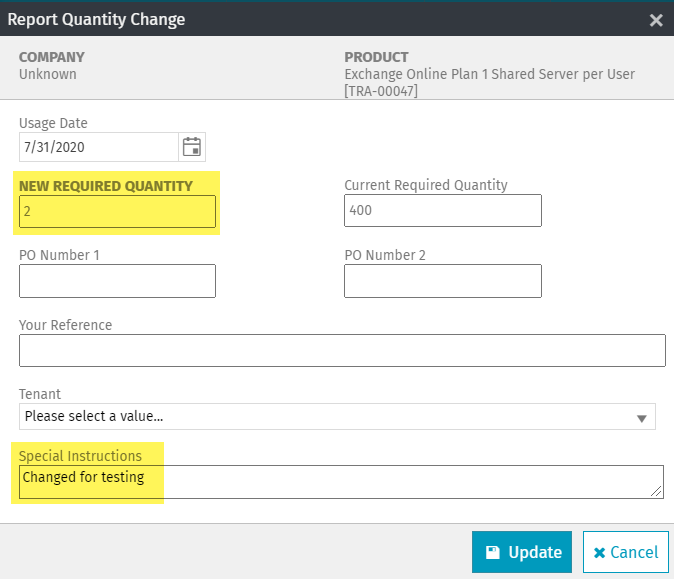
Task: Focus the PO Number 2 input
Action: click(x=442, y=281)
